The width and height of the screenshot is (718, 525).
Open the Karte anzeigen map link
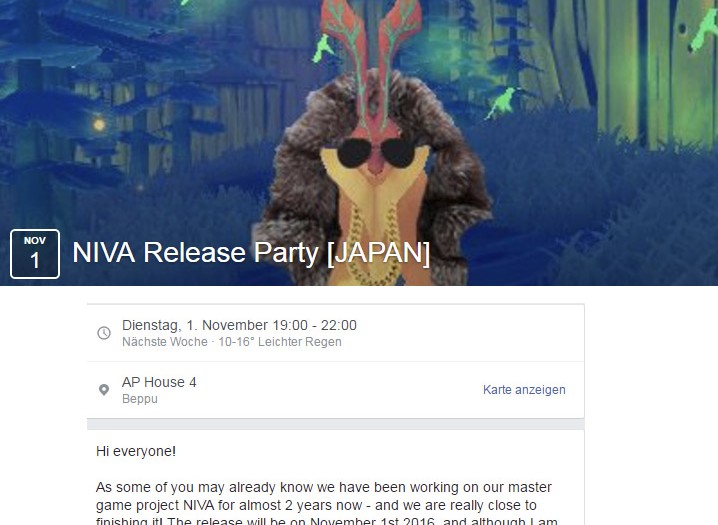tap(524, 390)
